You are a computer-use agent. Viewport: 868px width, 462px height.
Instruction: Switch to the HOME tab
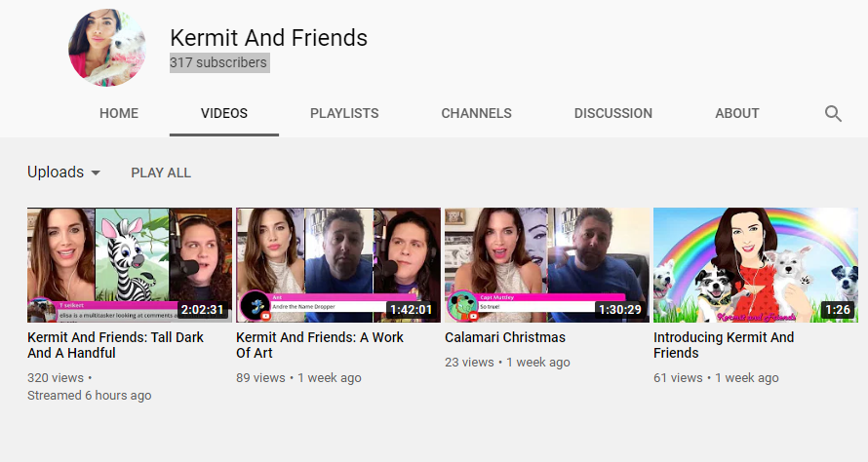tap(119, 113)
